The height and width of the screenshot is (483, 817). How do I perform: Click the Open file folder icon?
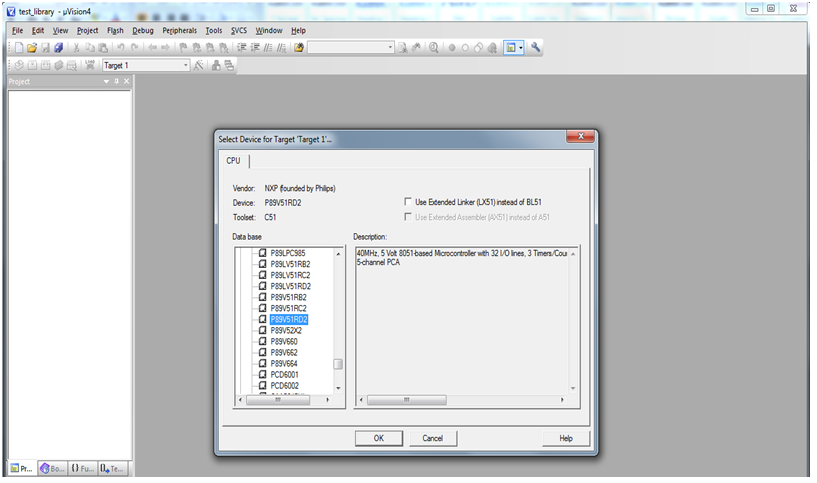coord(32,48)
